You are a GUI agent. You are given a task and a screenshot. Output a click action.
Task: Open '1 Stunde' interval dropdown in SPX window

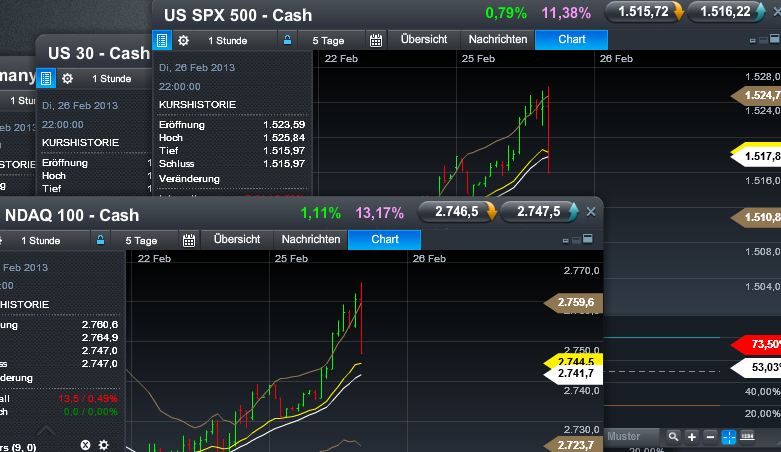[228, 40]
